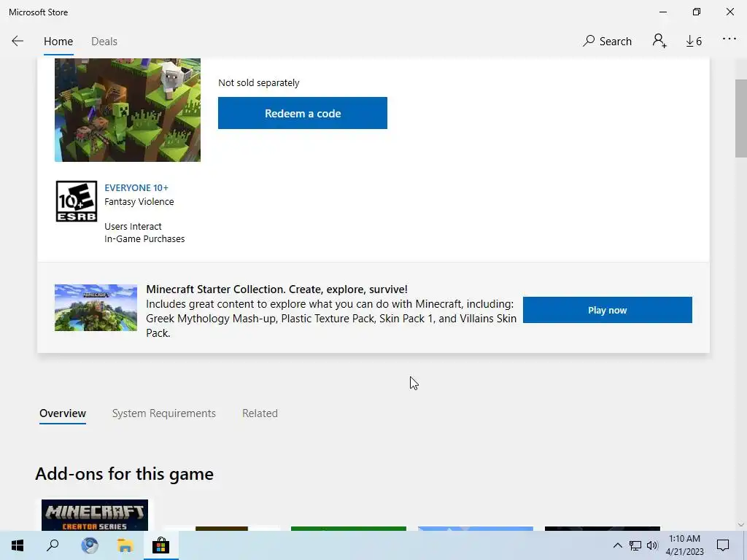Click the Minecraft Starter Collection title text
The image size is (747, 560).
(x=276, y=289)
